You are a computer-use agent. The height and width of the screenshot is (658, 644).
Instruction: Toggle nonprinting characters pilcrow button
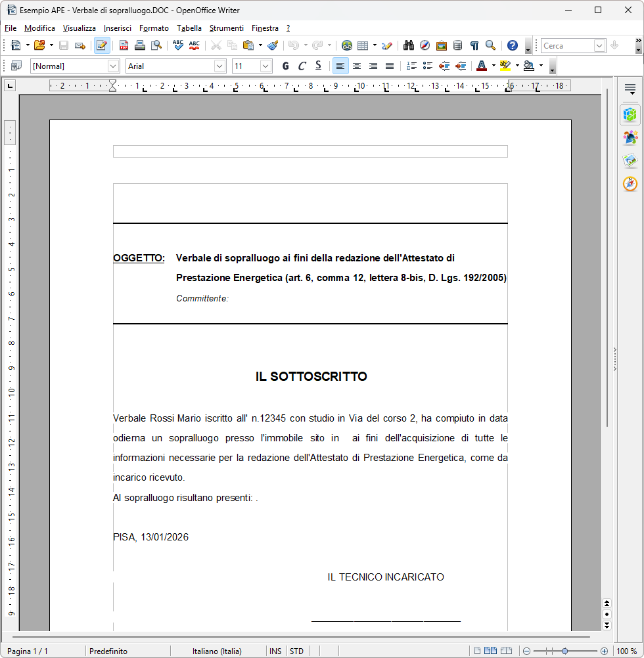(x=474, y=45)
